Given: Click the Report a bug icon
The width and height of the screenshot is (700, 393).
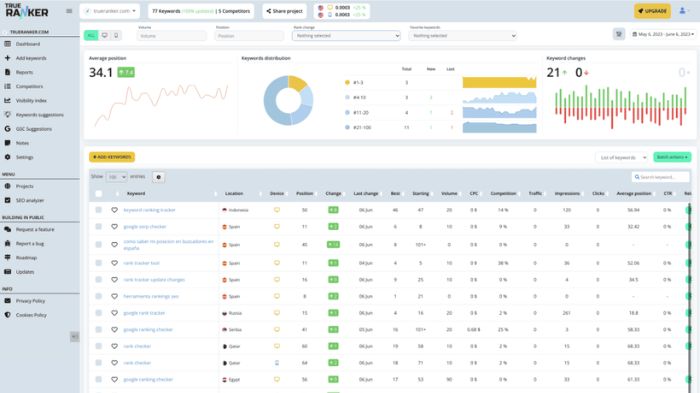Looking at the screenshot, I should point(8,243).
